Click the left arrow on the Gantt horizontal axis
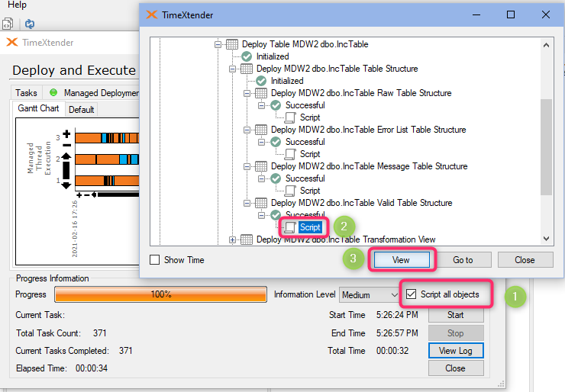 tap(94, 194)
